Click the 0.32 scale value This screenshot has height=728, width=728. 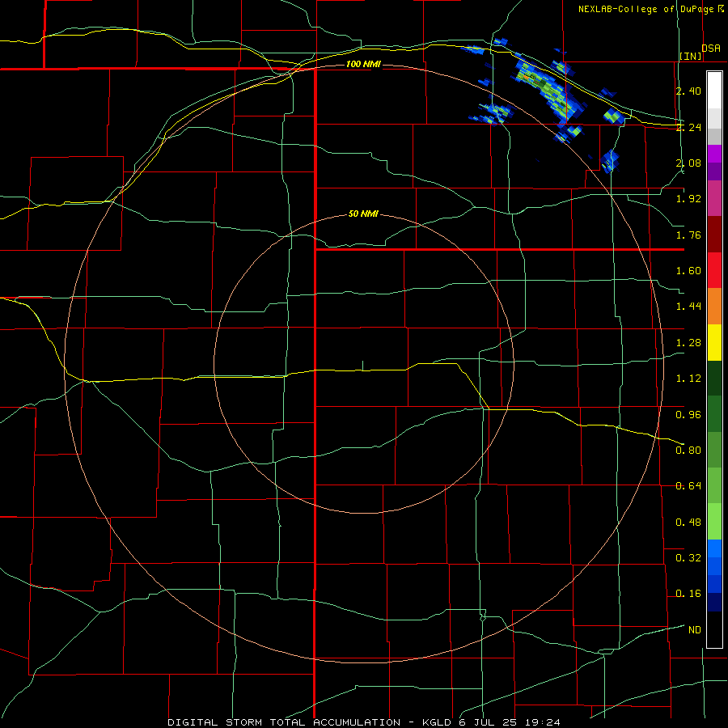(x=688, y=557)
